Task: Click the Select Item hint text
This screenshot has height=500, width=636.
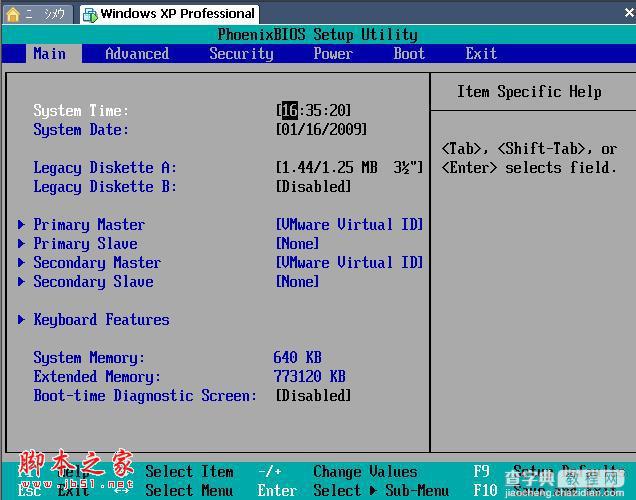Action: click(189, 472)
